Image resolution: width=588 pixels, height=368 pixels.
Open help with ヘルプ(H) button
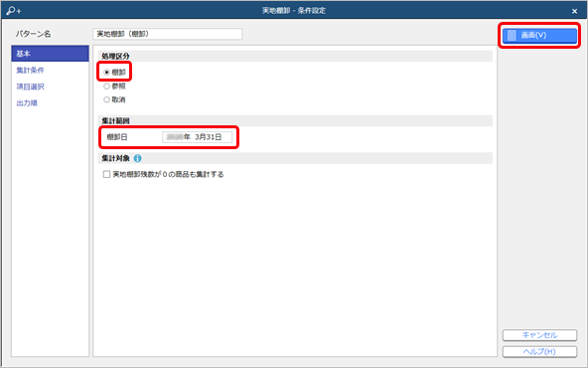[539, 351]
